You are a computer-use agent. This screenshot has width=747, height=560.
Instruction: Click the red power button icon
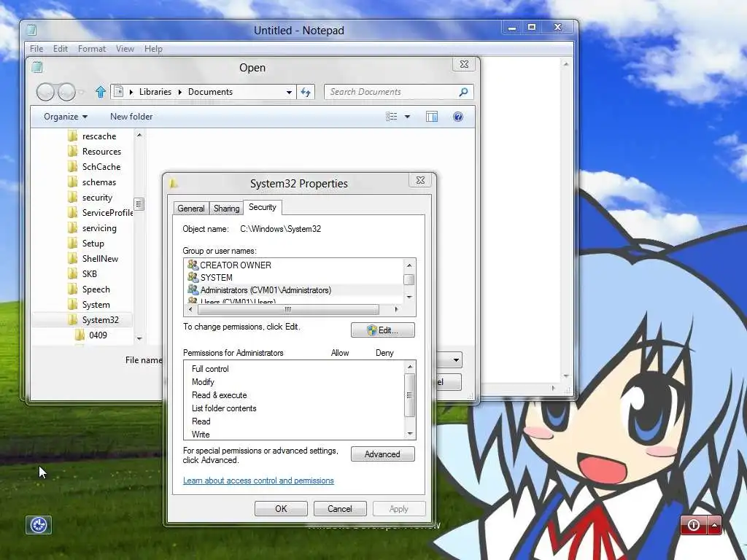(x=694, y=525)
